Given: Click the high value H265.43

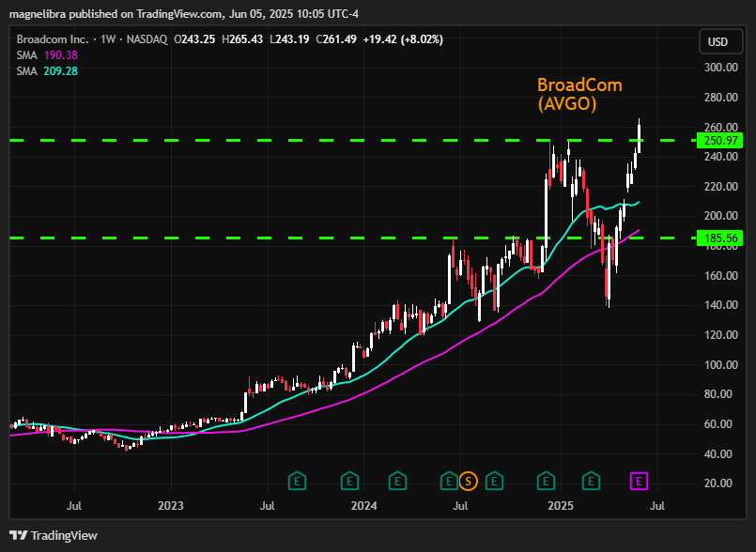Looking at the screenshot, I should 242,39.
